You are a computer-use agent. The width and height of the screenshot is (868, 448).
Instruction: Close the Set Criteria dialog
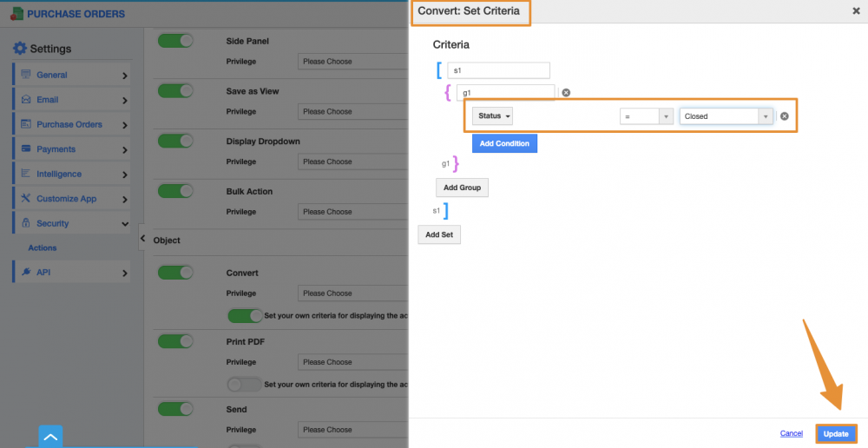[857, 11]
